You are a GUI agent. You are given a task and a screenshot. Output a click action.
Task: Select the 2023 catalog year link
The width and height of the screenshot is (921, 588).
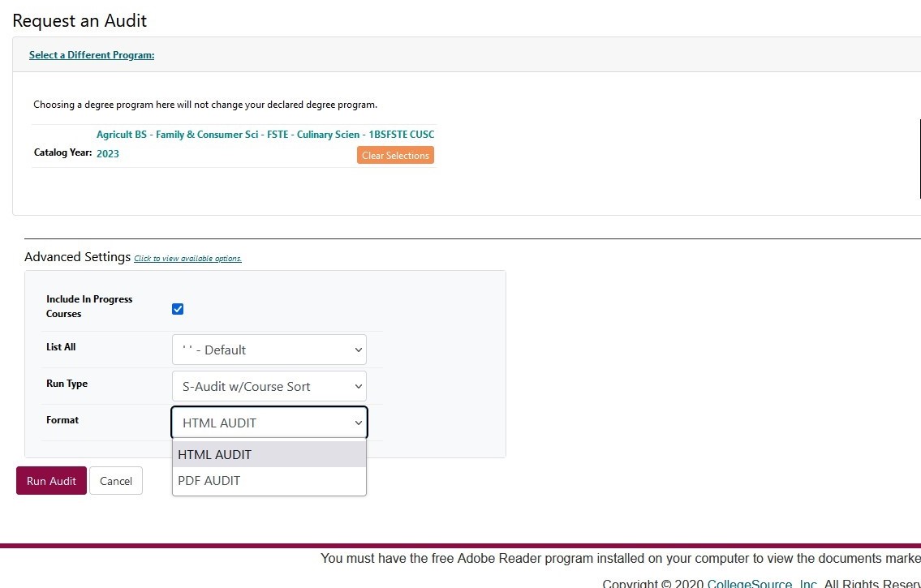pyautogui.click(x=108, y=154)
